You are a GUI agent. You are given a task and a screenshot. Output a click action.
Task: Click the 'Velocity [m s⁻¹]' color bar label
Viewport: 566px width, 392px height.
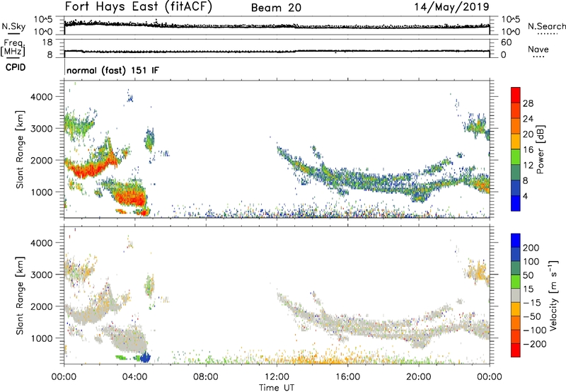553,295
